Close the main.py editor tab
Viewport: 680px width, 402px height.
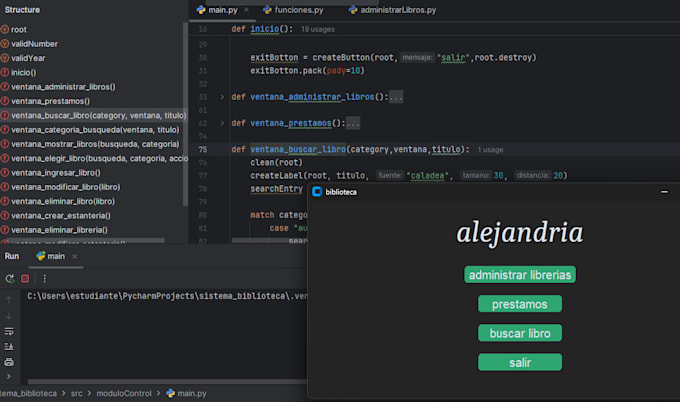[x=246, y=10]
